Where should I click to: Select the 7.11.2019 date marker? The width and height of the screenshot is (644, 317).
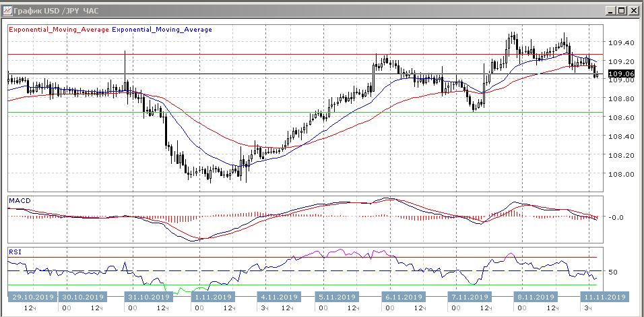pos(470,297)
